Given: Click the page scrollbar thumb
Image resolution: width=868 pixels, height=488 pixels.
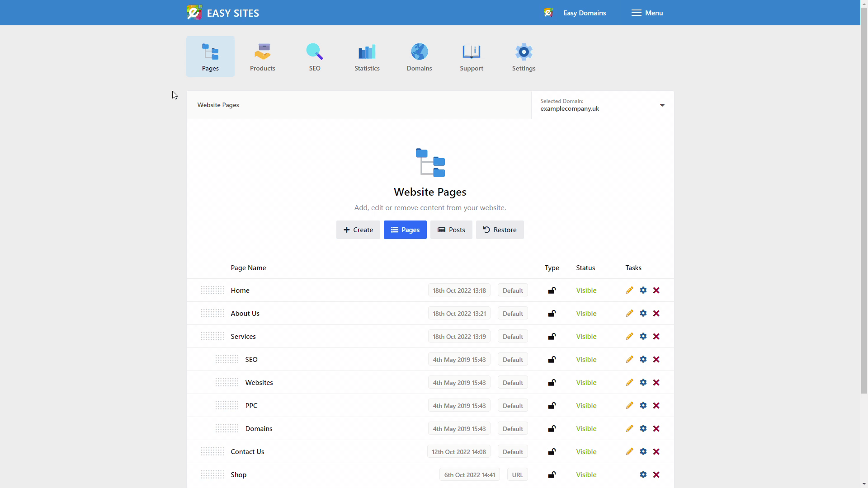Looking at the screenshot, I should pos(864,201).
